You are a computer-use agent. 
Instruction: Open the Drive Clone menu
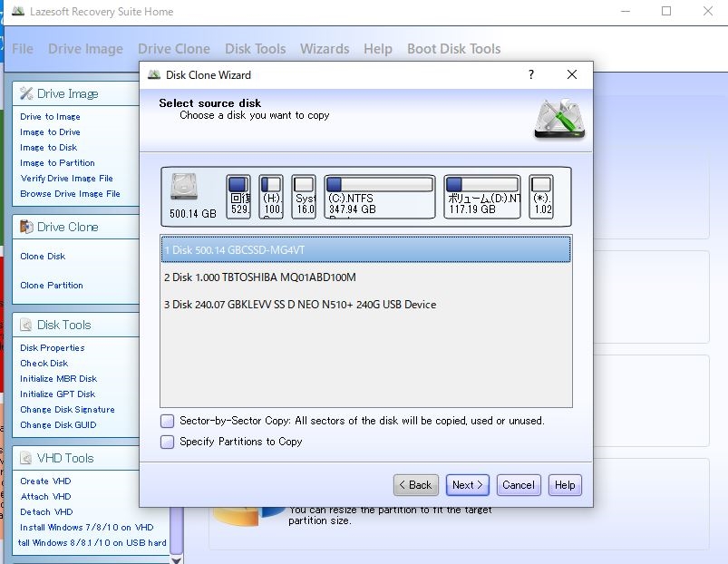click(174, 49)
